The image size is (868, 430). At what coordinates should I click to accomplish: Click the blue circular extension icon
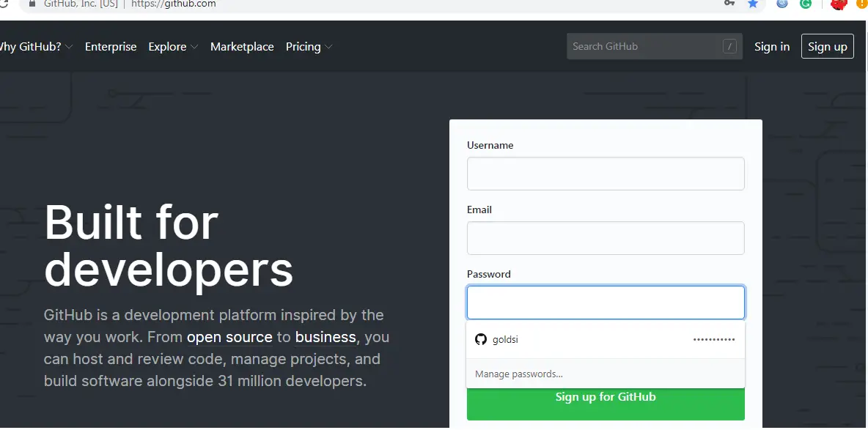pos(781,4)
